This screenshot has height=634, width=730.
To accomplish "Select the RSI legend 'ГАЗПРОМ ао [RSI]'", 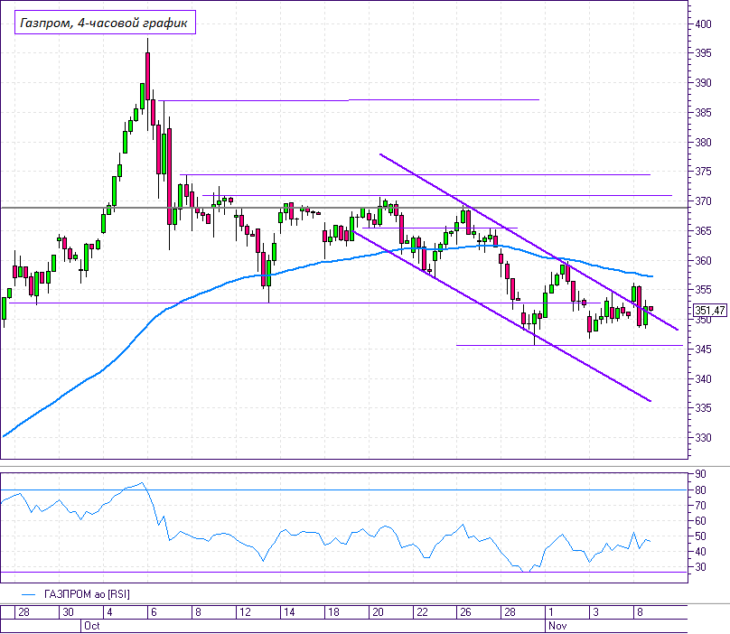I will click(87, 594).
